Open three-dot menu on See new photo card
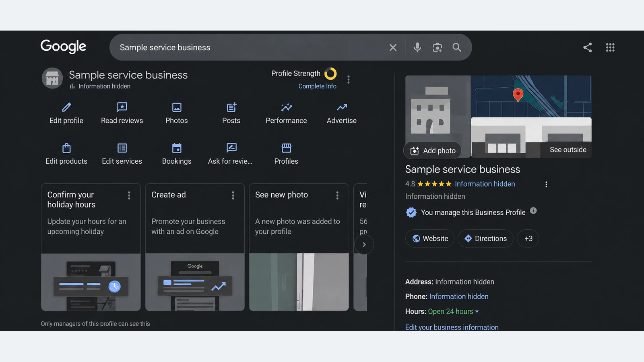 [x=337, y=195]
